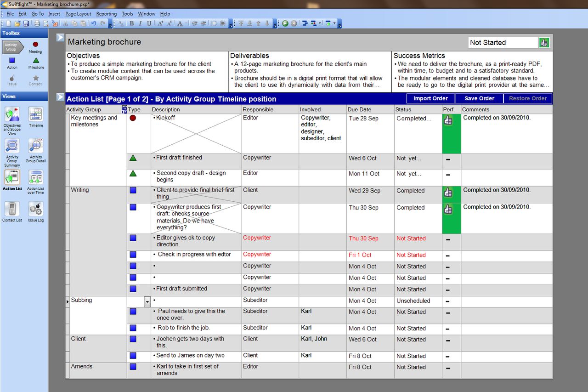Toggle underline formatting

(x=149, y=23)
